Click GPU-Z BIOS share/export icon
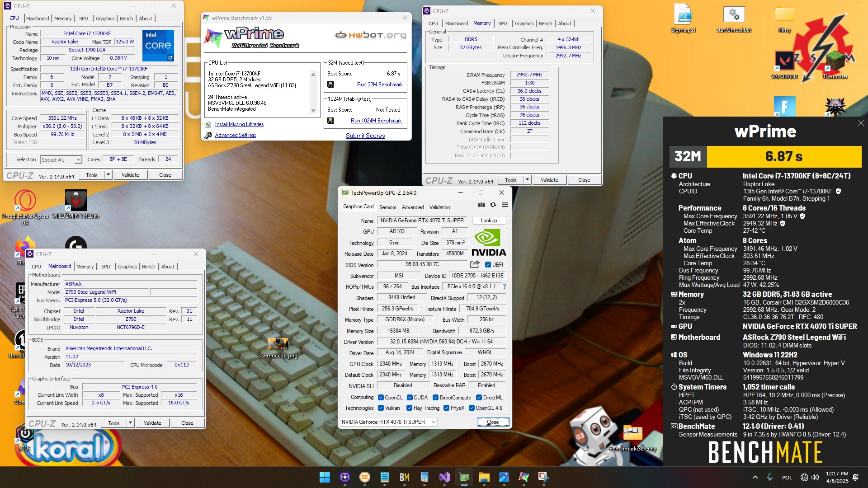Screen dimensions: 868x488 (475, 264)
